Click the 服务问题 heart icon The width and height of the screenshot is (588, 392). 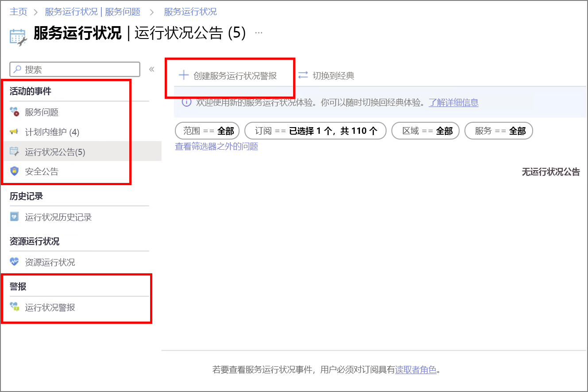[x=15, y=113]
